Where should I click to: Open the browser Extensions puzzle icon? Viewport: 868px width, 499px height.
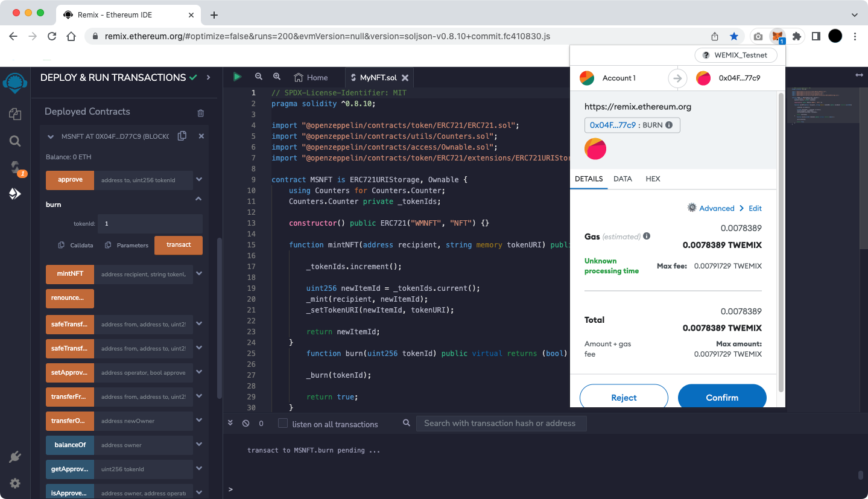click(797, 36)
